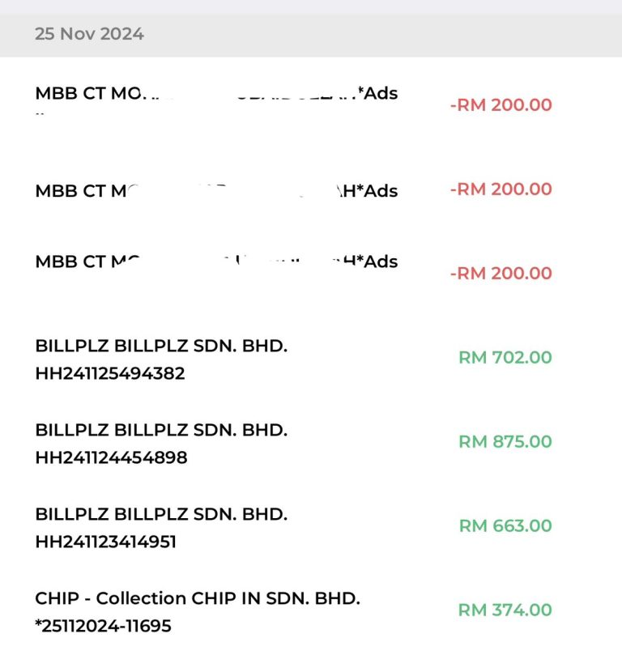Click the RM 374.00 credit amount
The width and height of the screenshot is (622, 672).
505,610
